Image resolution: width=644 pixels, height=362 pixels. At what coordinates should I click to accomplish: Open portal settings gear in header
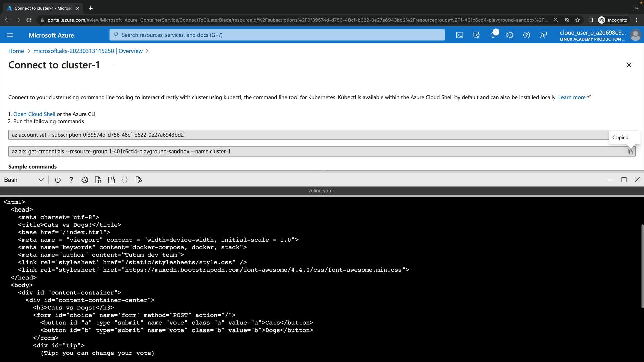(x=509, y=35)
